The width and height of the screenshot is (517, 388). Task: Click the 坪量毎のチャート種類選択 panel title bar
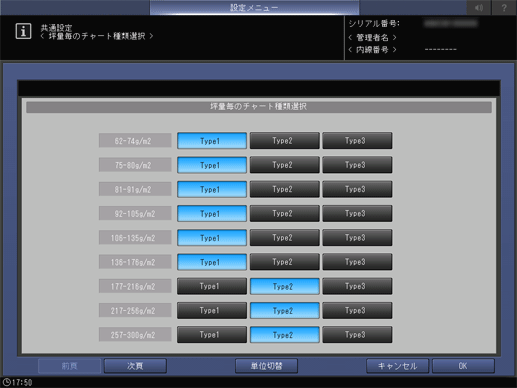tap(259, 107)
